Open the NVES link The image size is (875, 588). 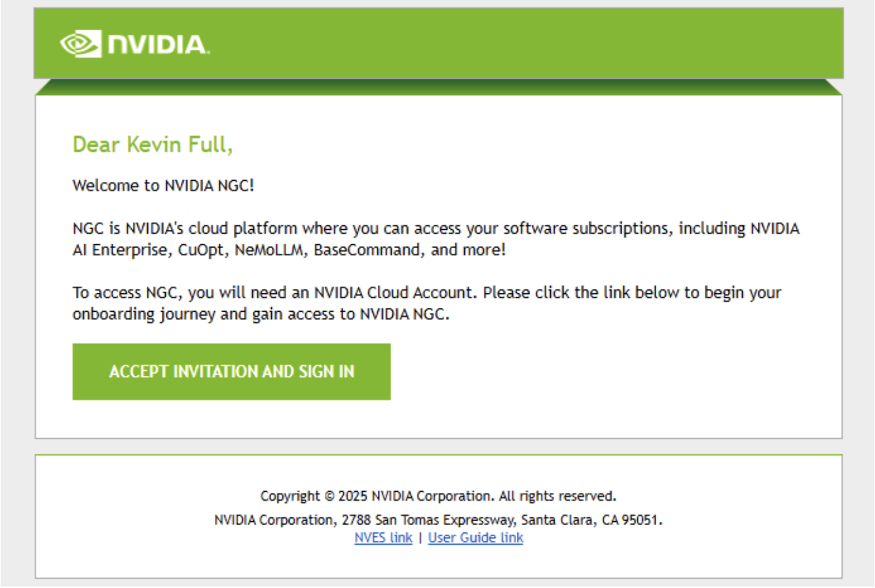[383, 538]
